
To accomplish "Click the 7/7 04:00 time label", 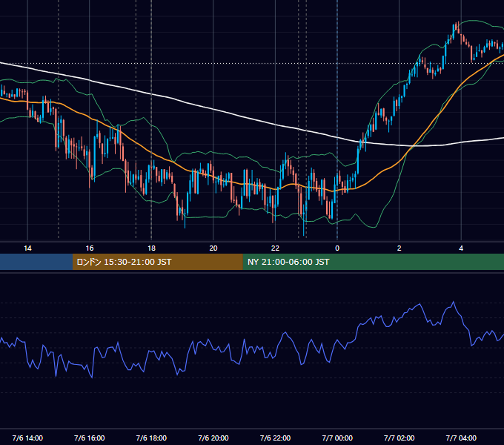I will 461,438.
